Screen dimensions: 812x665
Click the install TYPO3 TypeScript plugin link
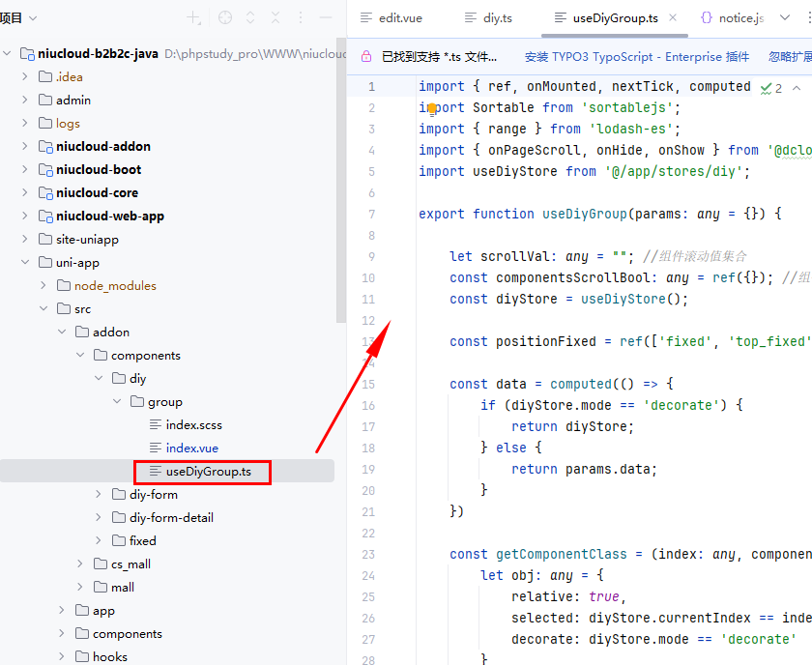636,57
